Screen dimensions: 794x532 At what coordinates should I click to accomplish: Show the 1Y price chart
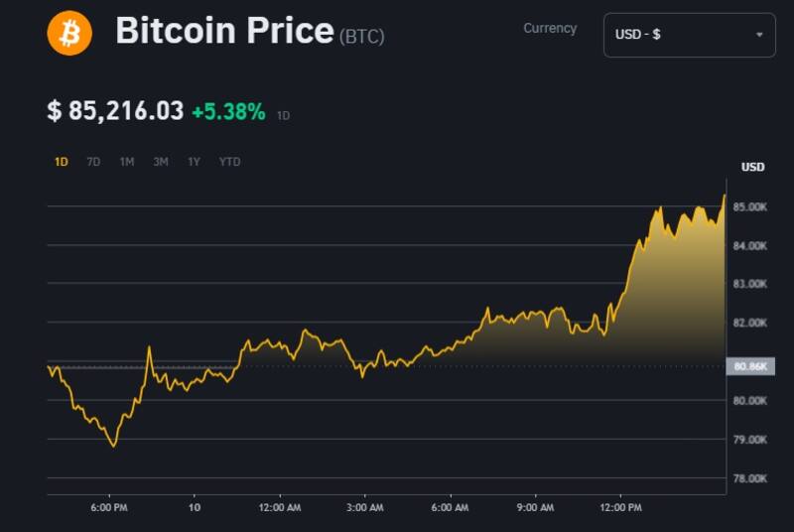[194, 162]
